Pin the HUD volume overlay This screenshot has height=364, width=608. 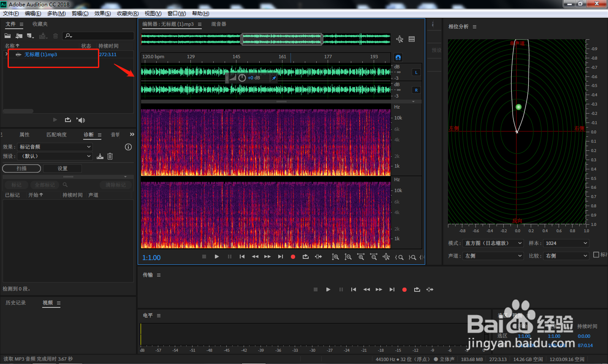click(274, 78)
